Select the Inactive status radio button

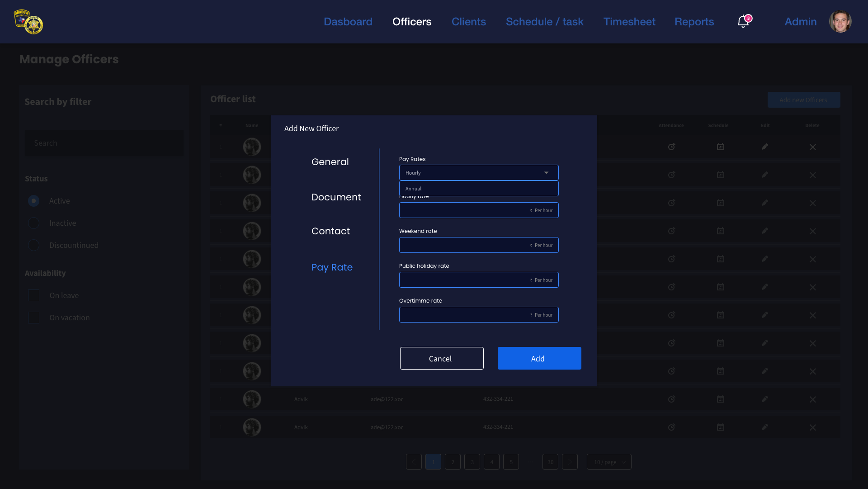coord(34,223)
